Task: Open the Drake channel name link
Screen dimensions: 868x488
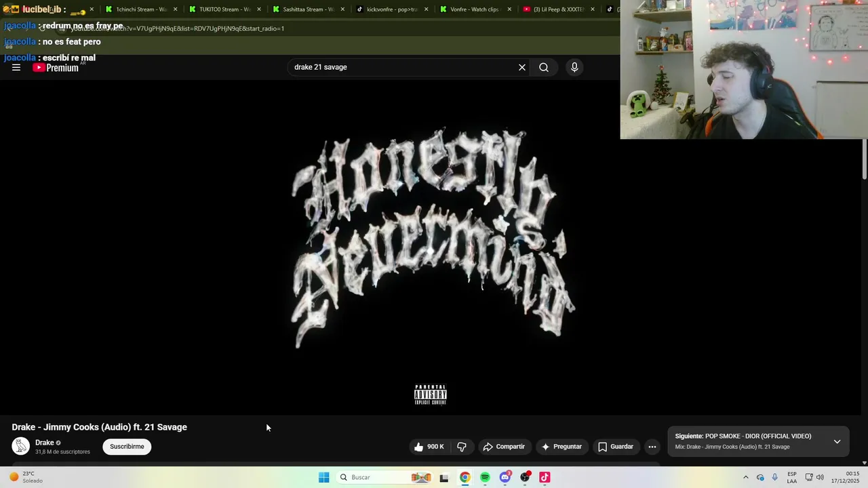Action: (44, 443)
